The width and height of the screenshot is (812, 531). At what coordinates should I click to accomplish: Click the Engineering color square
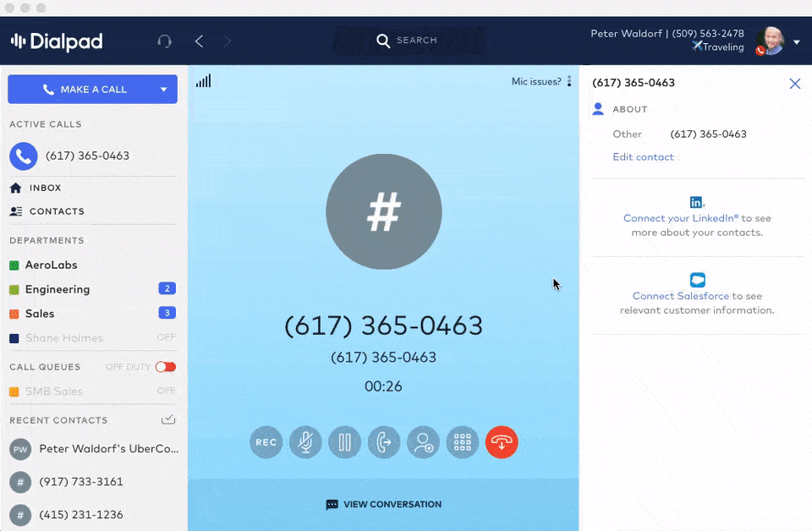pyautogui.click(x=14, y=290)
